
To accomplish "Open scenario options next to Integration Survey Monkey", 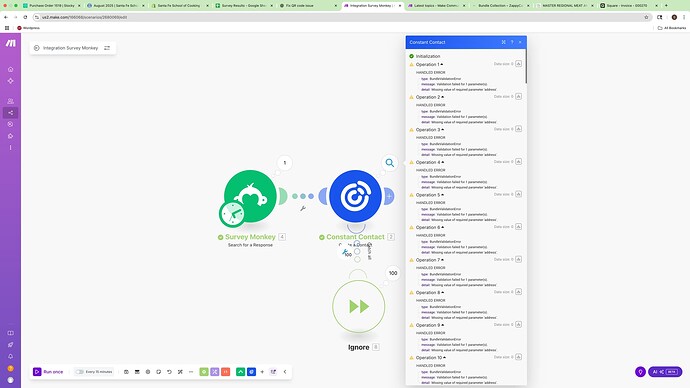I will tap(107, 48).
